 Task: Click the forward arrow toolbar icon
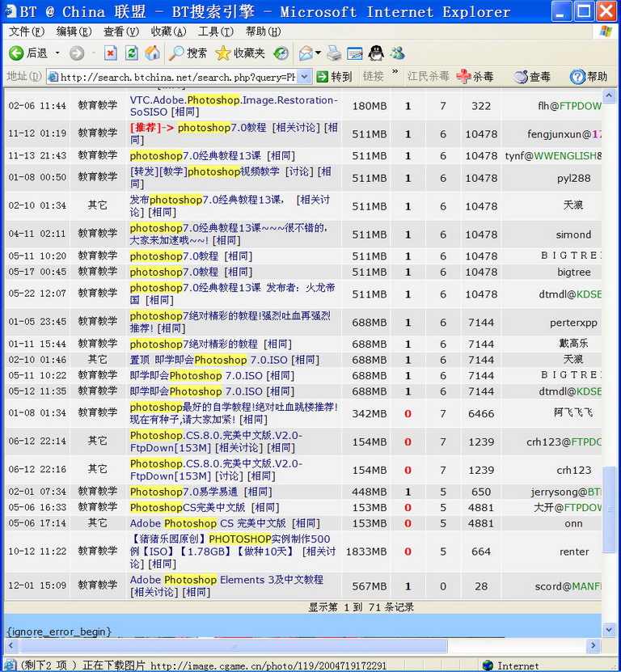click(x=77, y=53)
